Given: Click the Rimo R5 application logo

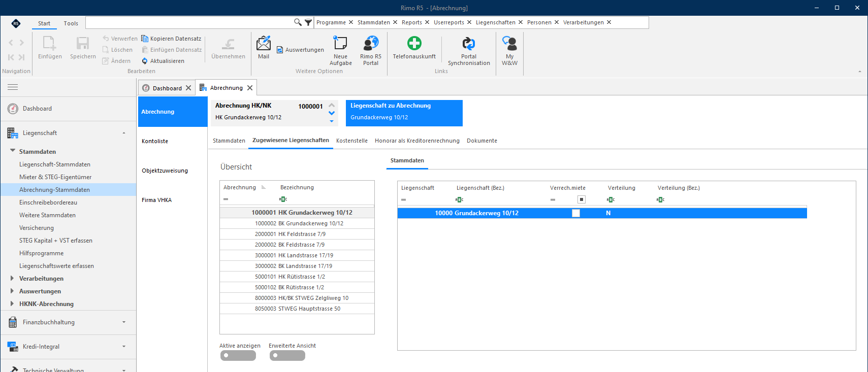Looking at the screenshot, I should (16, 23).
